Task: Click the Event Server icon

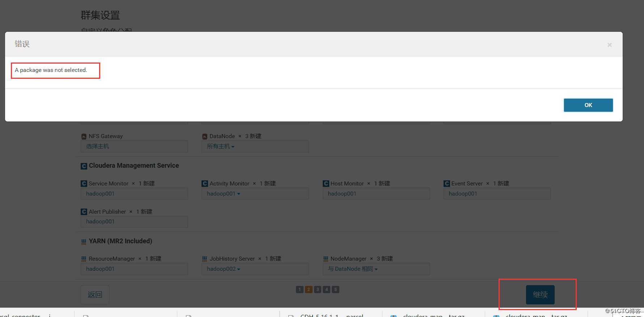Action: 446,184
